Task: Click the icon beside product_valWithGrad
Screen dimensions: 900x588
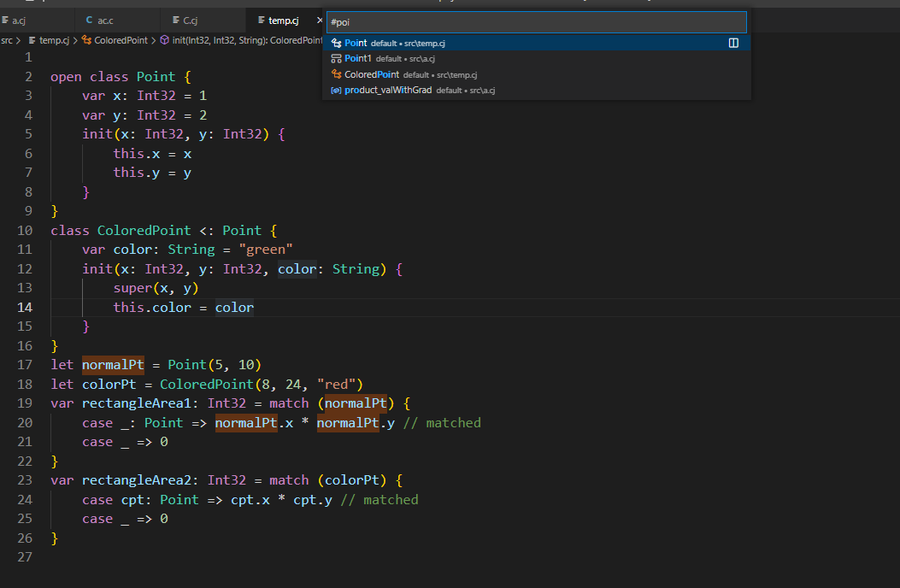Action: 337,90
